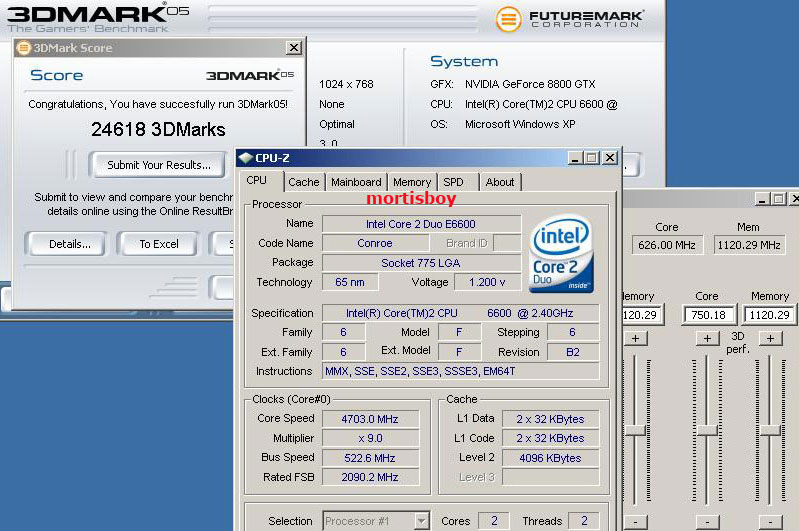
Task: Click the Specification field with 2.40GHz
Action: [x=460, y=313]
